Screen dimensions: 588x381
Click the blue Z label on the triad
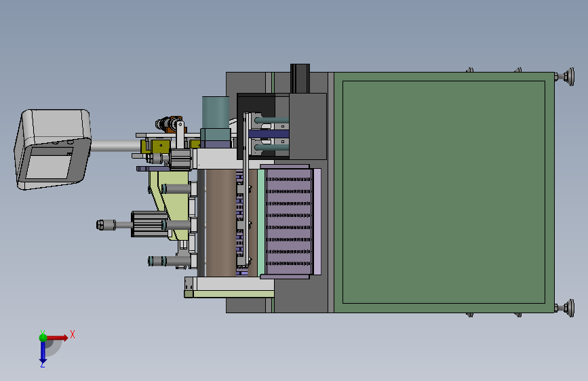[x=42, y=365]
